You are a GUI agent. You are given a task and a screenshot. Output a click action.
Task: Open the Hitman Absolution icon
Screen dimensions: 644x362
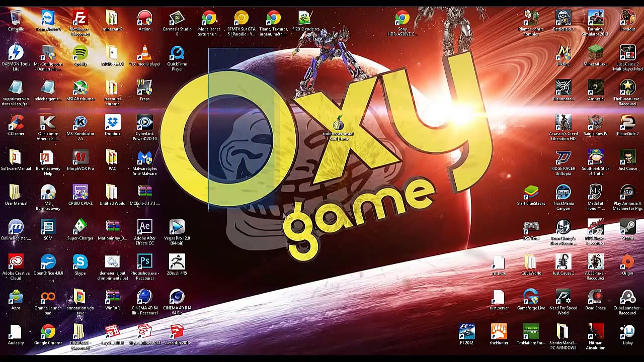tap(595, 332)
